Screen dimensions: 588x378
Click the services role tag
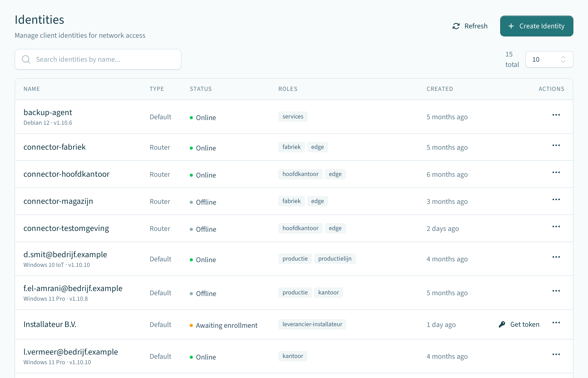click(x=293, y=117)
